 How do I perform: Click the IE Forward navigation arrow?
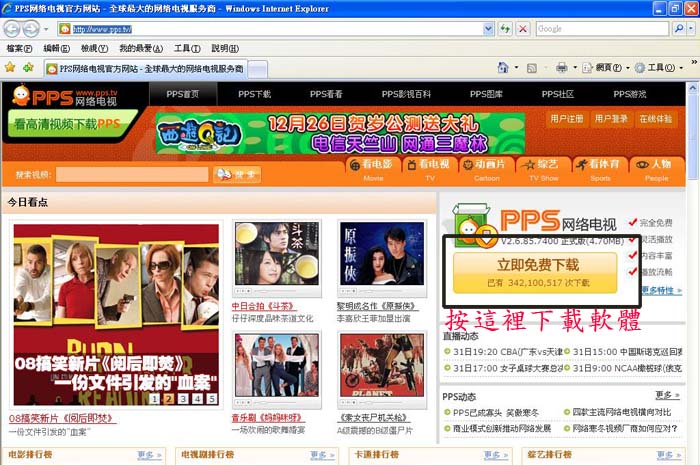(x=31, y=29)
